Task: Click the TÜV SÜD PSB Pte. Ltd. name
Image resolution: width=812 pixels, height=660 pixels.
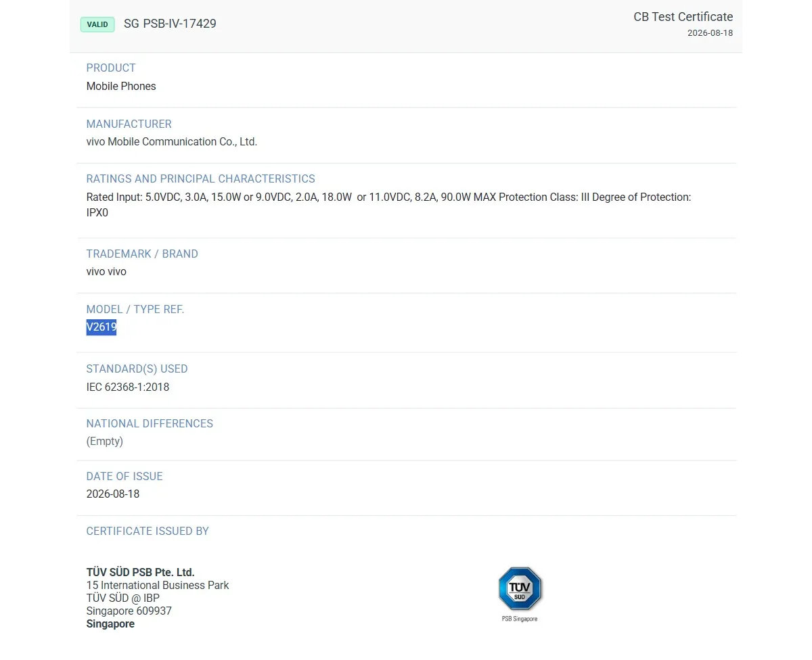Action: coord(140,572)
